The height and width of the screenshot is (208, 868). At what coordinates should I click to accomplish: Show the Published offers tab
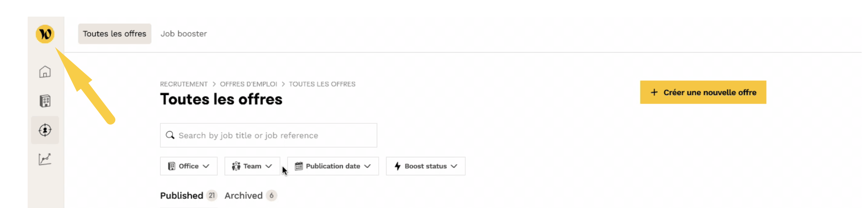(x=182, y=195)
